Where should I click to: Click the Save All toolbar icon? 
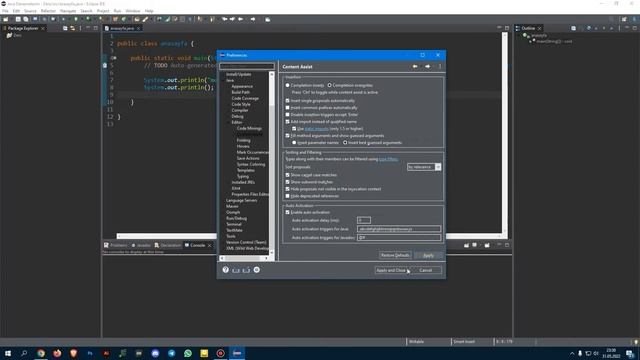pos(26,19)
